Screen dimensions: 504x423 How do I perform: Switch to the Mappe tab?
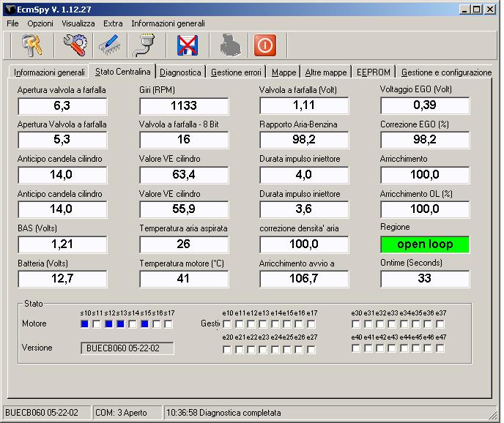click(x=283, y=72)
